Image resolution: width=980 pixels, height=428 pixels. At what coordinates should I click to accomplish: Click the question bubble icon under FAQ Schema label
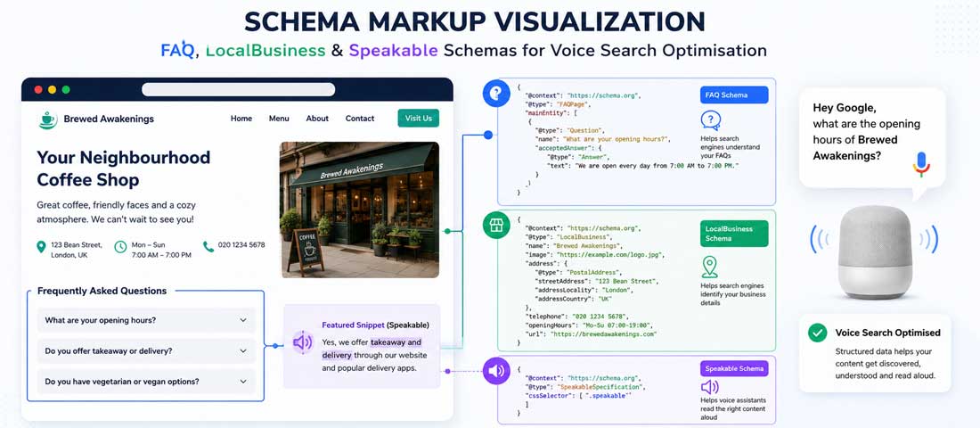(711, 120)
